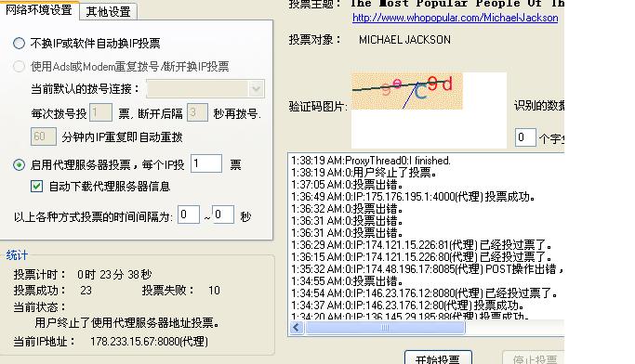Select 启用代理服务器投票 radio option

point(19,164)
